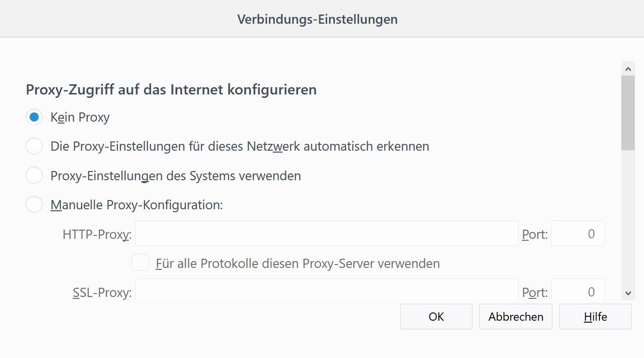Click the Abbrechen button
Viewport: 644px width, 358px height.
click(x=516, y=317)
